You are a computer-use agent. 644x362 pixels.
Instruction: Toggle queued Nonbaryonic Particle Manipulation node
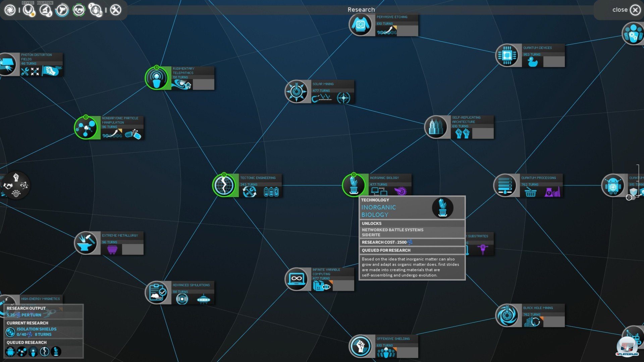point(86,127)
